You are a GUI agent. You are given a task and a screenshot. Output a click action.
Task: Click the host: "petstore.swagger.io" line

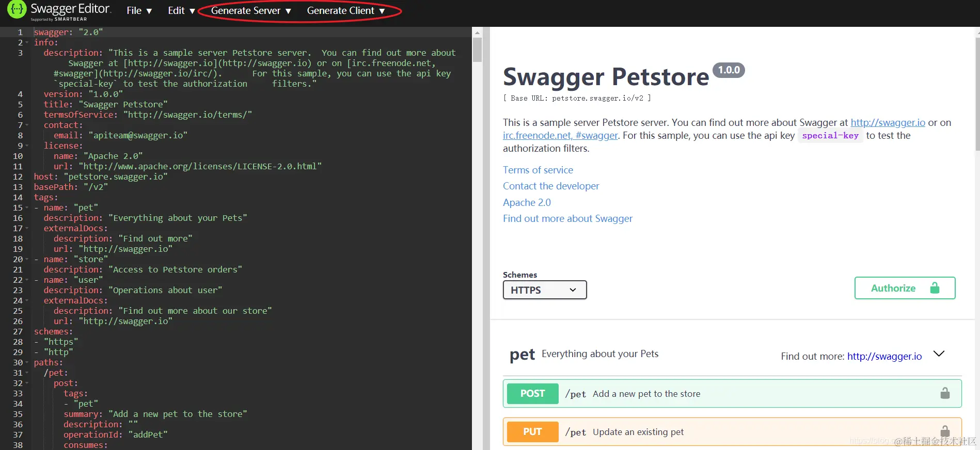click(x=101, y=176)
